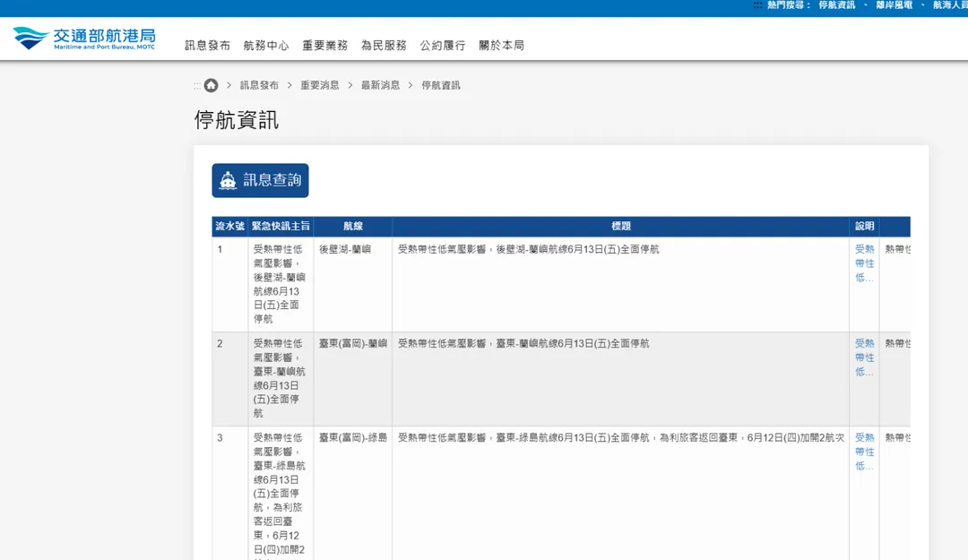The width and height of the screenshot is (968, 560).
Task: Open the 關於本局 menu
Action: point(501,45)
